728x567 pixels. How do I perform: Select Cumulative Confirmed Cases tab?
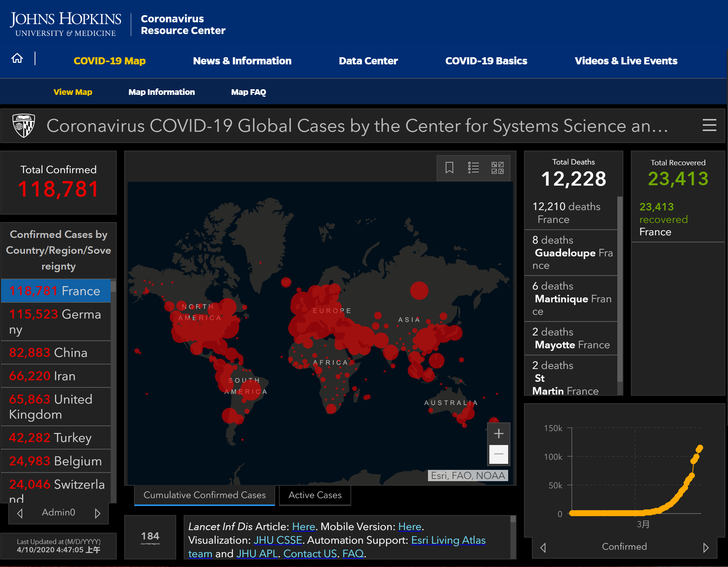[204, 495]
